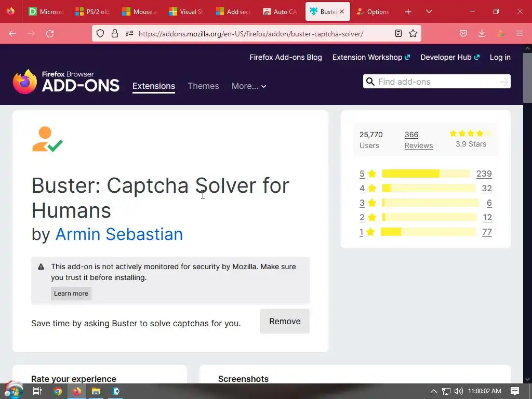Click Log in link
The width and height of the screenshot is (532, 399).
click(x=500, y=57)
